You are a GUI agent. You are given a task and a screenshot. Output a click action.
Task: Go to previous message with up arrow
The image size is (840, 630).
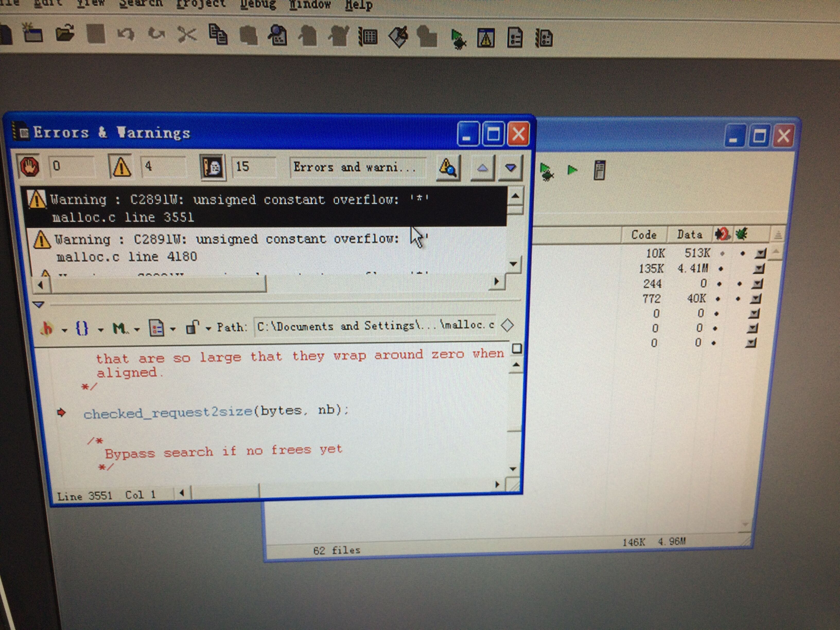482,168
